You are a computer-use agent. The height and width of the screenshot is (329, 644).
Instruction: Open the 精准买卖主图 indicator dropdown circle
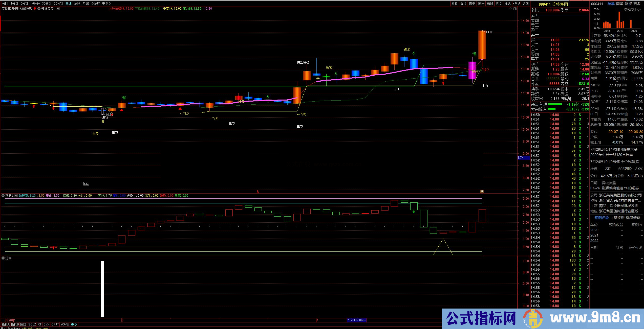tap(39, 9)
